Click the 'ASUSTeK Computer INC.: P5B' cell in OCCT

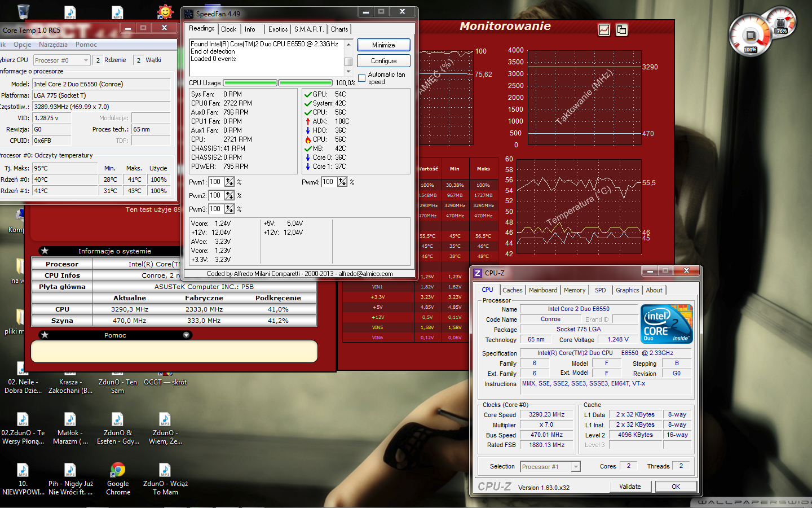pos(204,287)
